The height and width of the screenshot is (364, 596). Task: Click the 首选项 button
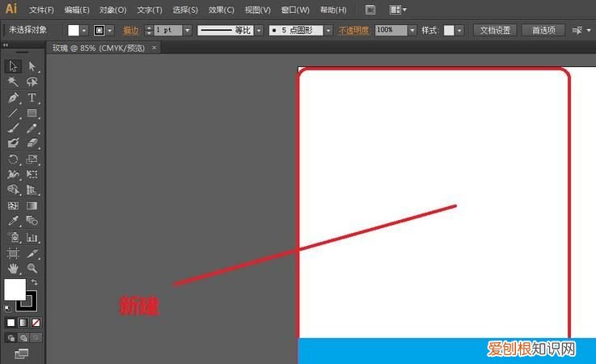(x=543, y=31)
